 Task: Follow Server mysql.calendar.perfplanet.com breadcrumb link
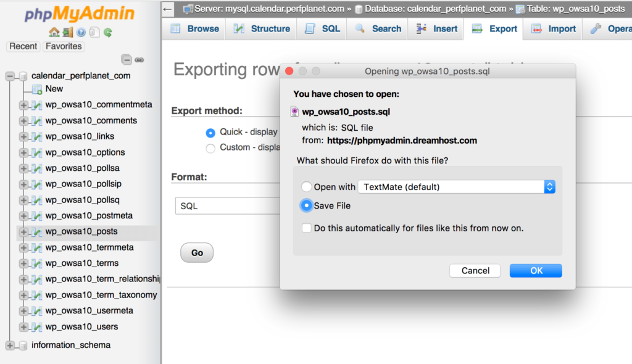click(x=268, y=9)
